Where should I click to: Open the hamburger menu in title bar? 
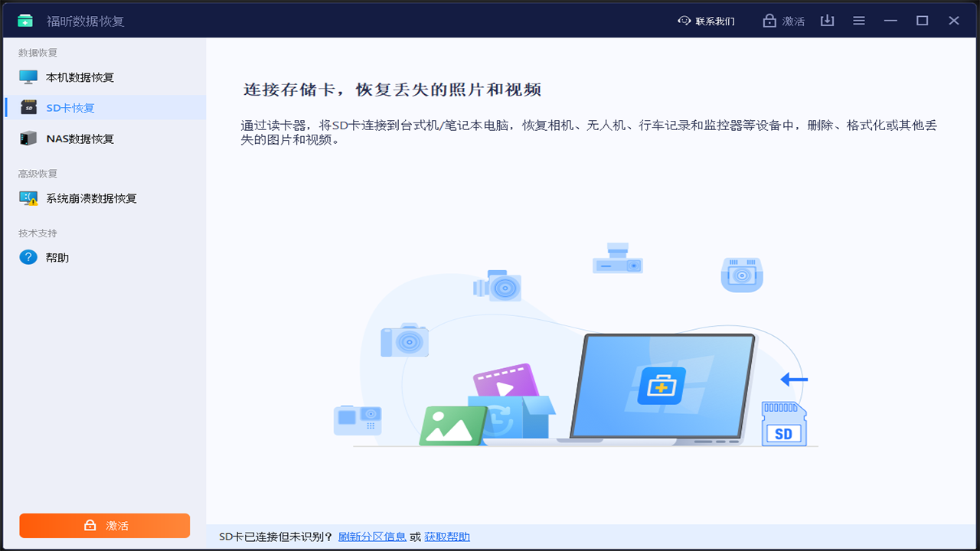point(859,21)
